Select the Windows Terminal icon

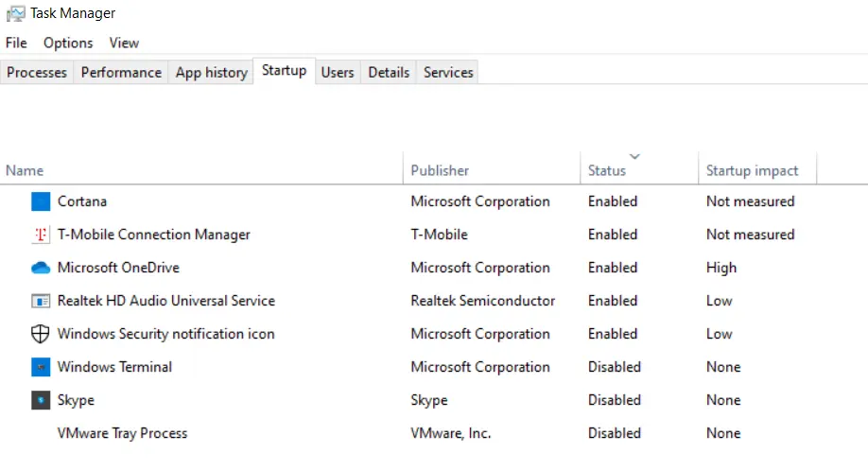(x=41, y=367)
